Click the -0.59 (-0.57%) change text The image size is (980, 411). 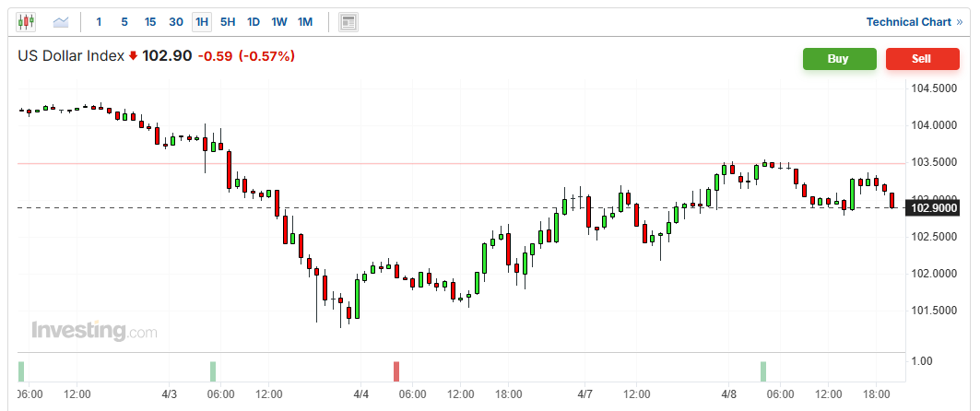click(x=246, y=56)
